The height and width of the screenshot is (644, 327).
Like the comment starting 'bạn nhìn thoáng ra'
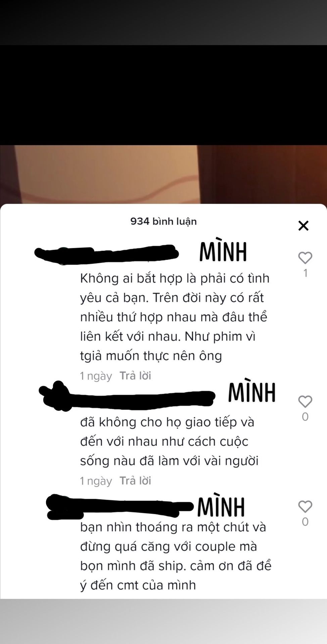coord(305,506)
